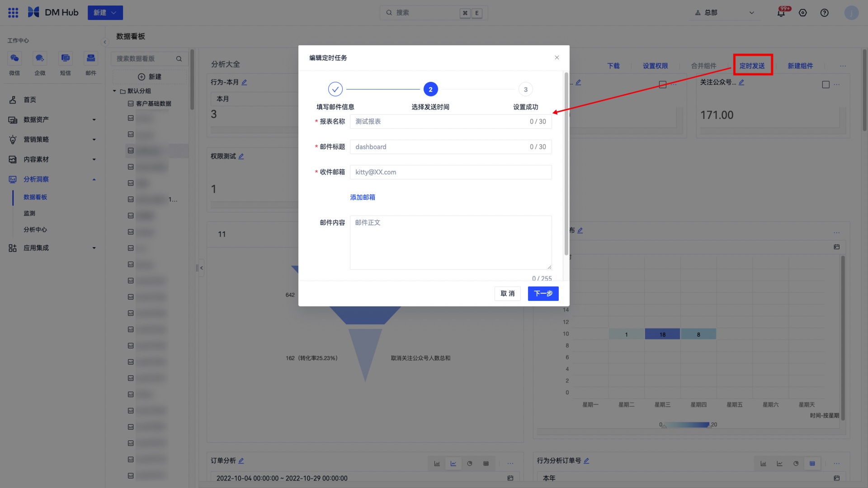The width and height of the screenshot is (868, 488).
Task: Click the 添加邮箱 link
Action: click(x=363, y=197)
